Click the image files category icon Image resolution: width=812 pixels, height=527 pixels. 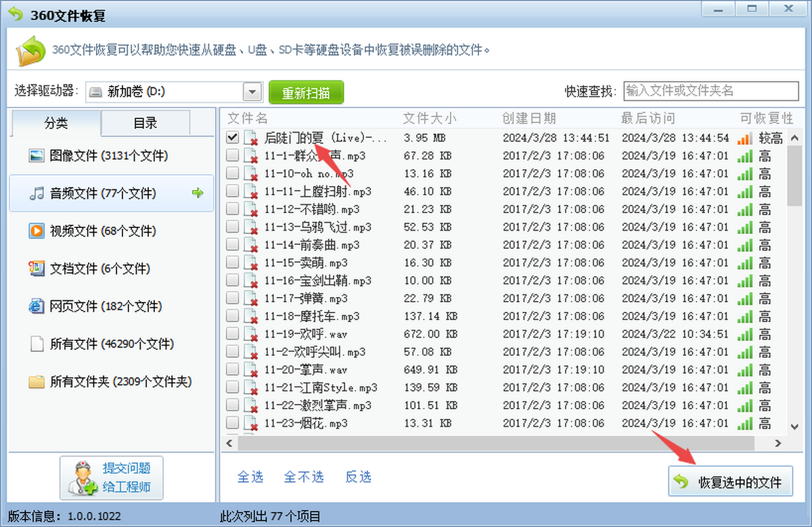click(x=37, y=156)
